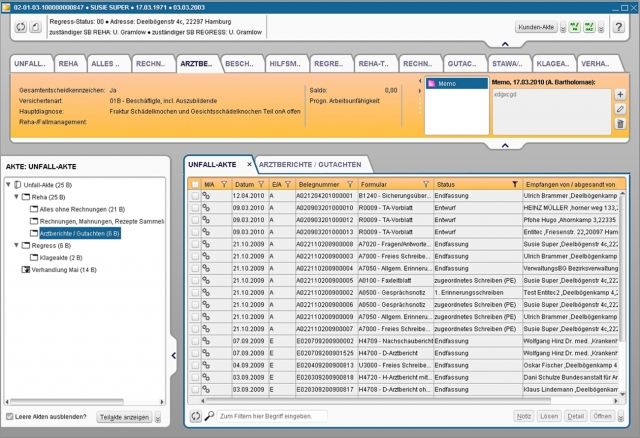Refresh the case header via the circular-arrows icon
The height and width of the screenshot is (438, 640).
21,27
